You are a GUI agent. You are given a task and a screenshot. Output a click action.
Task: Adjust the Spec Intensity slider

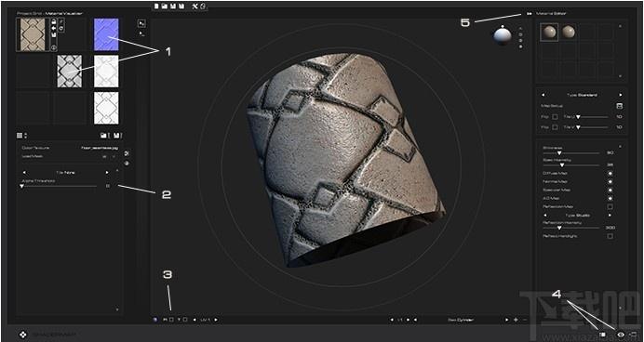coord(571,165)
